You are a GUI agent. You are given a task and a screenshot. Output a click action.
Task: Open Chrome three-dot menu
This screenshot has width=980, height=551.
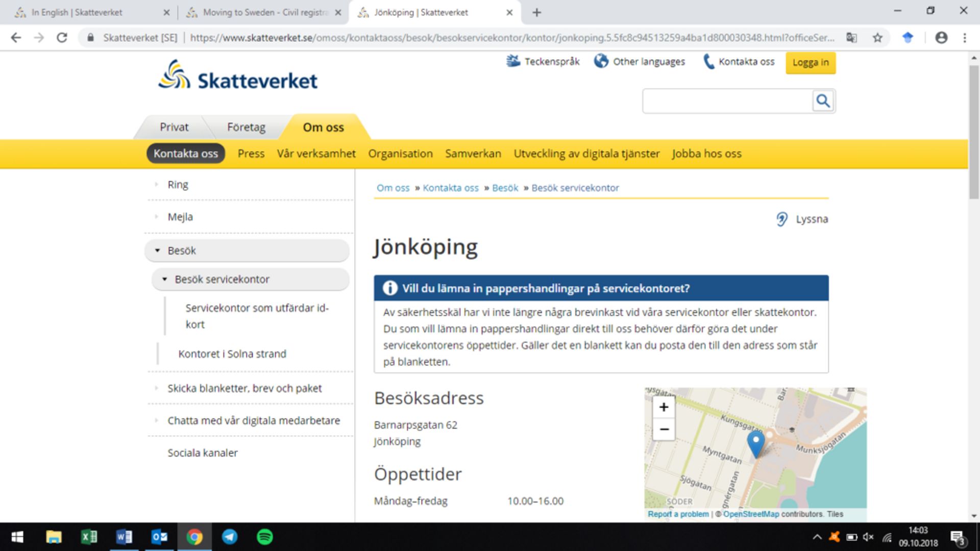click(965, 37)
